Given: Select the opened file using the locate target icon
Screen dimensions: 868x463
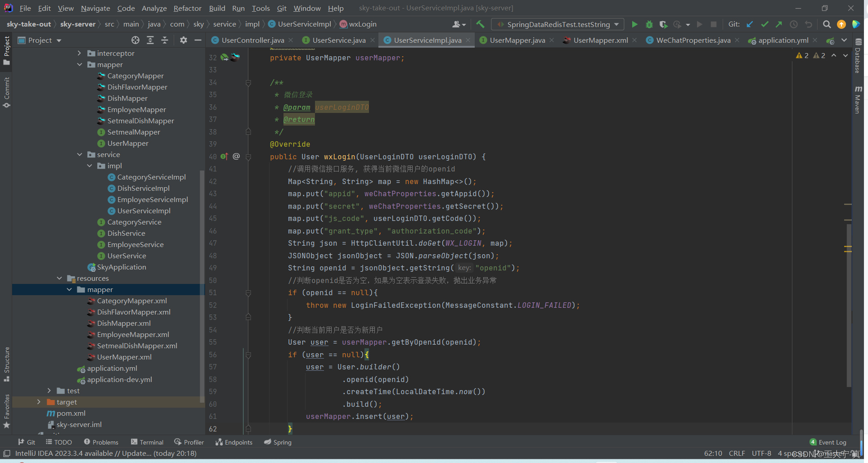Looking at the screenshot, I should pyautogui.click(x=135, y=40).
